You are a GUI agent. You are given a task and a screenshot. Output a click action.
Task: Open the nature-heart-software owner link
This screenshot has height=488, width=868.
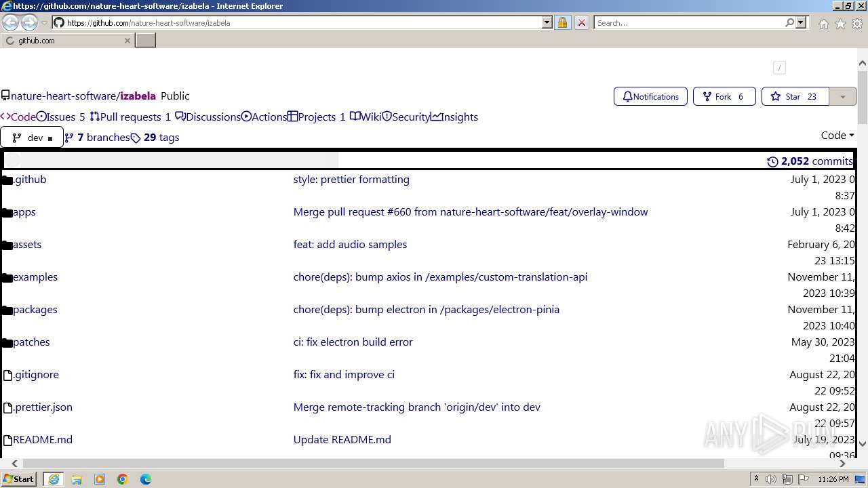click(64, 96)
